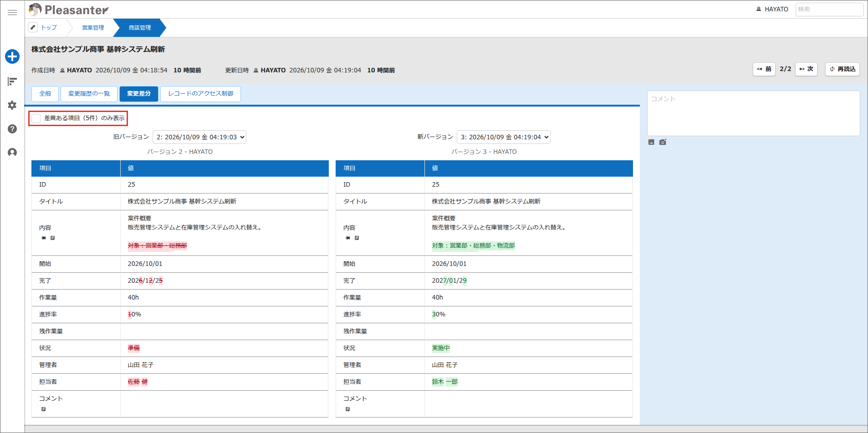
Task: Click the breadcrumb edit icon beside トップ
Action: point(33,27)
